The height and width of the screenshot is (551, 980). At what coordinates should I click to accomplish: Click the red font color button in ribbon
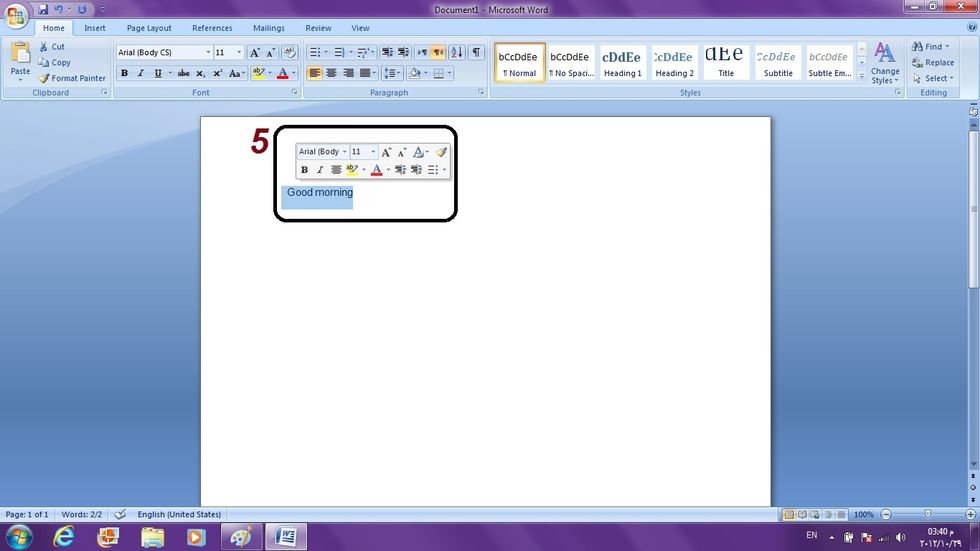coord(282,73)
